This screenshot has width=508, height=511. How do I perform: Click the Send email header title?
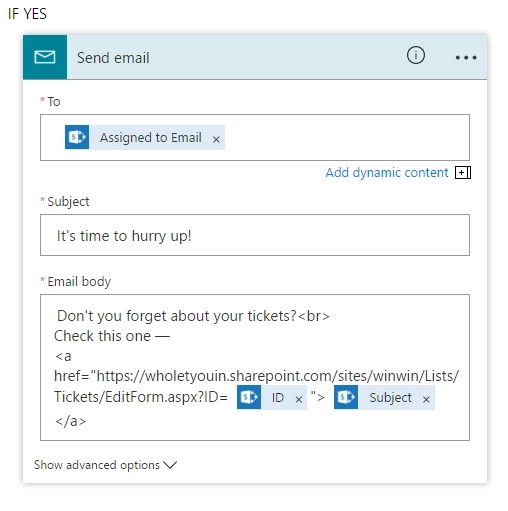tap(113, 58)
